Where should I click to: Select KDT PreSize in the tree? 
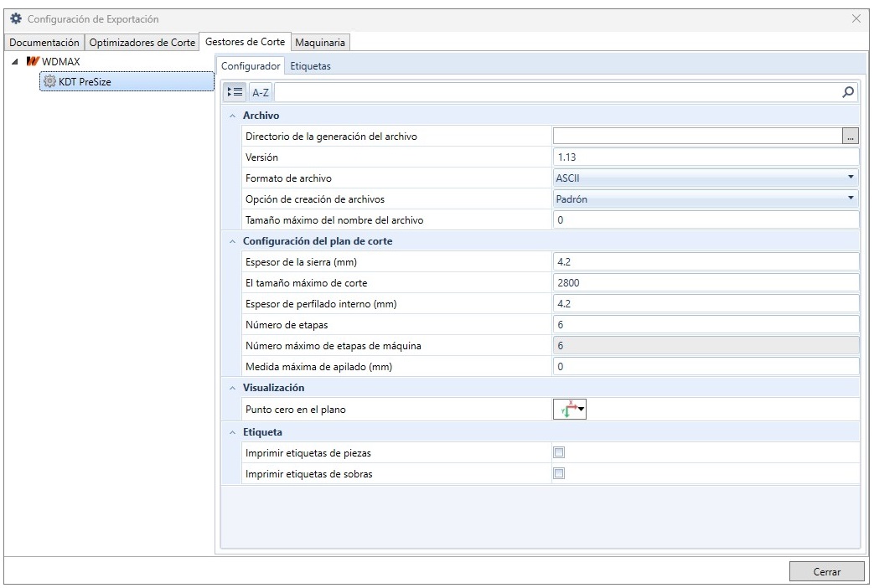coord(127,81)
